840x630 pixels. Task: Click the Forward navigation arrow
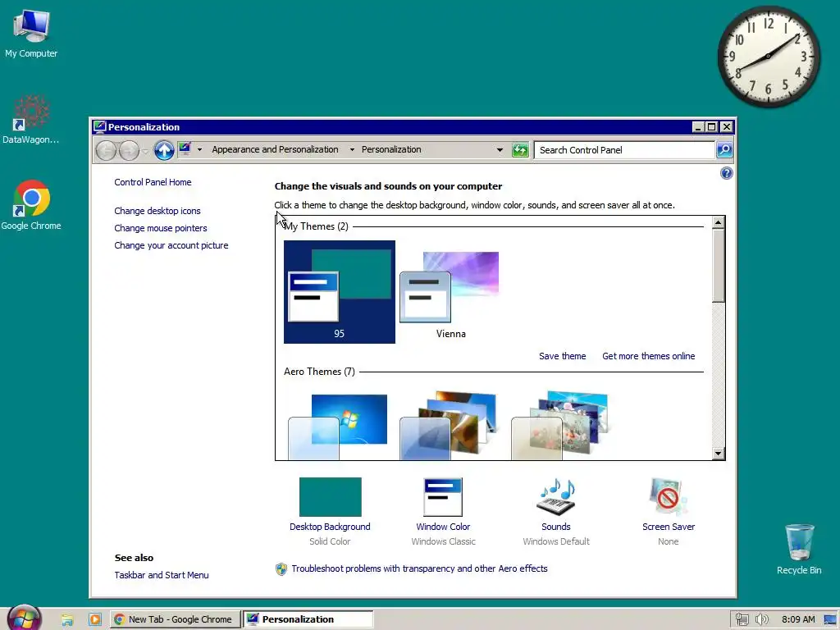[129, 151]
